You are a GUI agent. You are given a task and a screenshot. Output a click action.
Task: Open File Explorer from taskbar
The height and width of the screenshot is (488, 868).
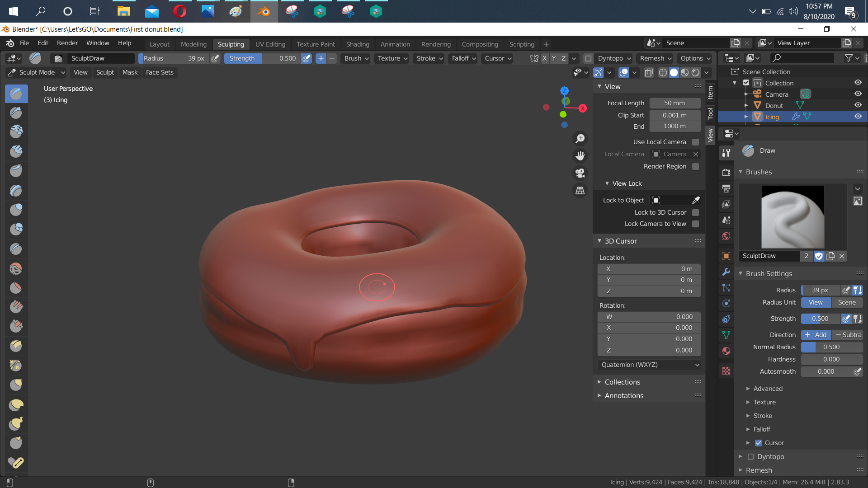(123, 11)
